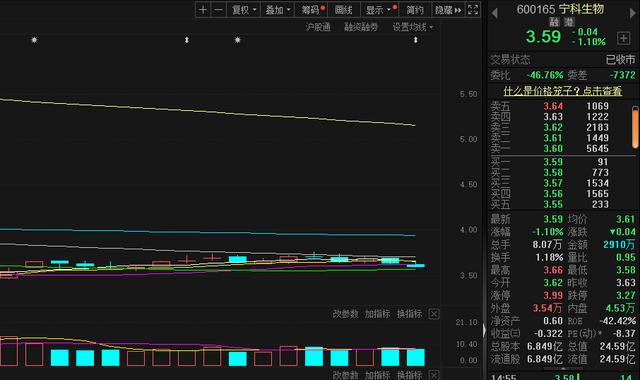Click the star event marker above the first candles

pos(34,40)
